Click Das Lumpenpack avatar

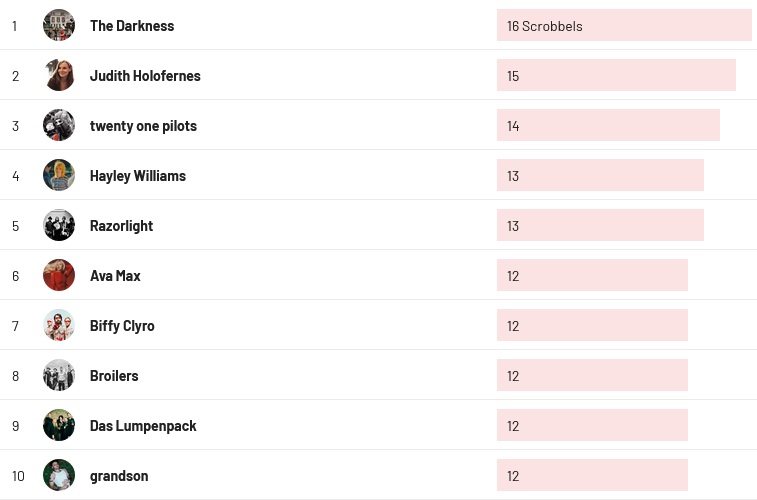(59, 425)
